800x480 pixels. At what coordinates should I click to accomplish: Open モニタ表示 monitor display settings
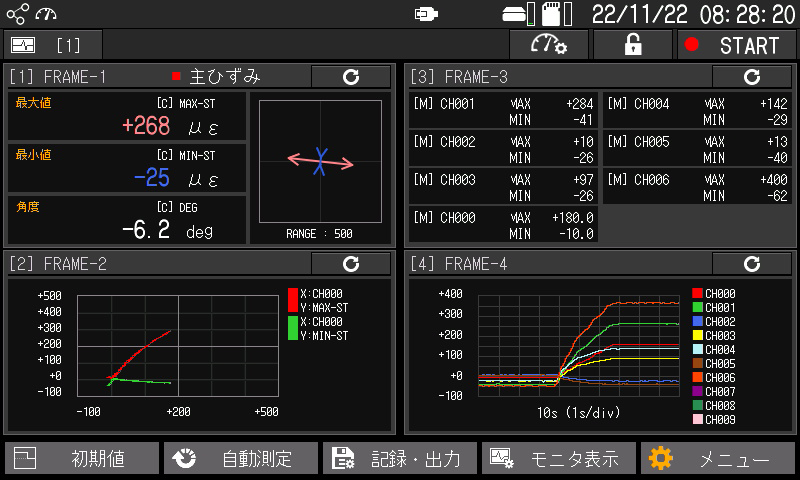(559, 459)
